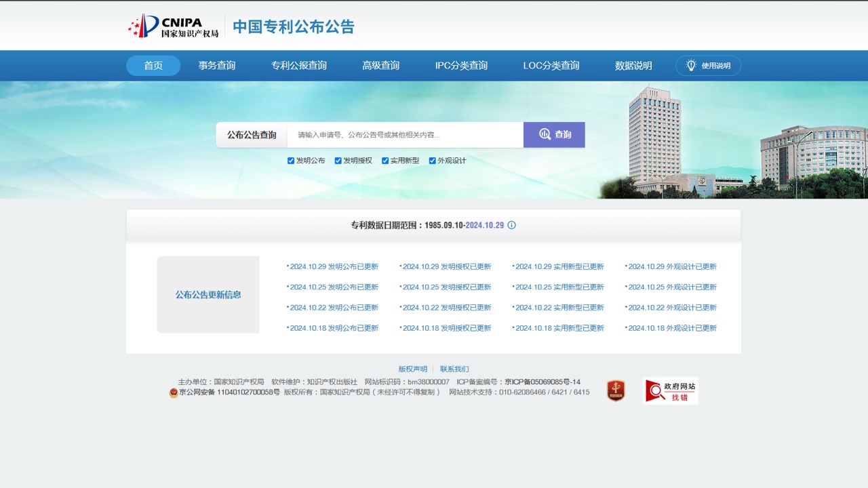Open 专利公报查询 menu item
Image resolution: width=868 pixels, height=488 pixels.
[299, 66]
